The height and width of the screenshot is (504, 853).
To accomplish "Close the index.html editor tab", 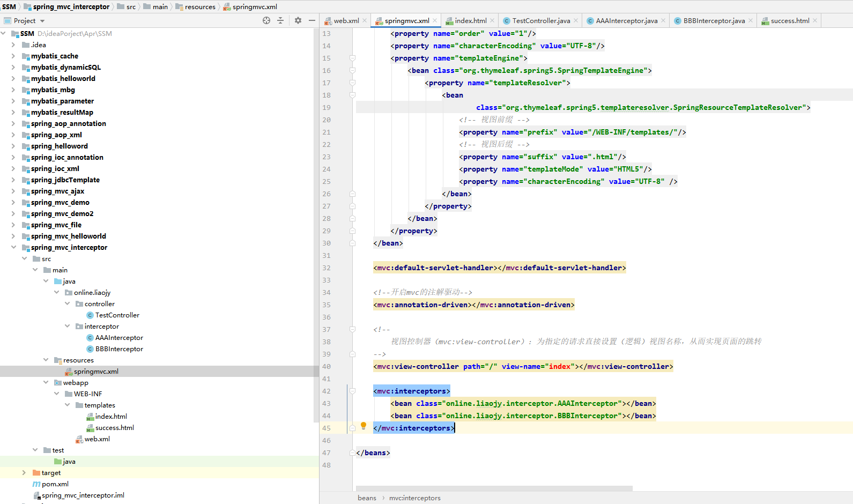I will tap(492, 21).
